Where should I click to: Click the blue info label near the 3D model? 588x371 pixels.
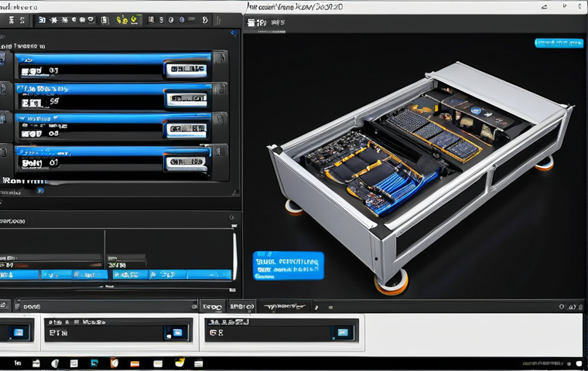click(x=289, y=266)
